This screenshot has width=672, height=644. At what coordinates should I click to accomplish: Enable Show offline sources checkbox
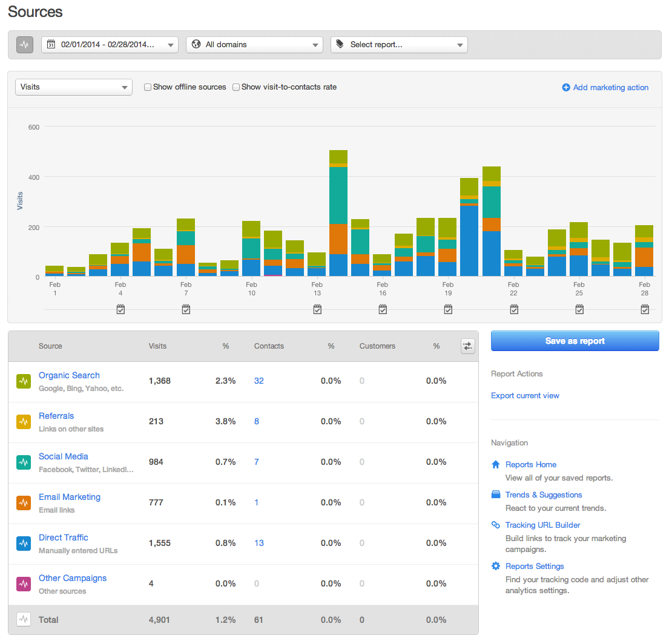tap(148, 87)
